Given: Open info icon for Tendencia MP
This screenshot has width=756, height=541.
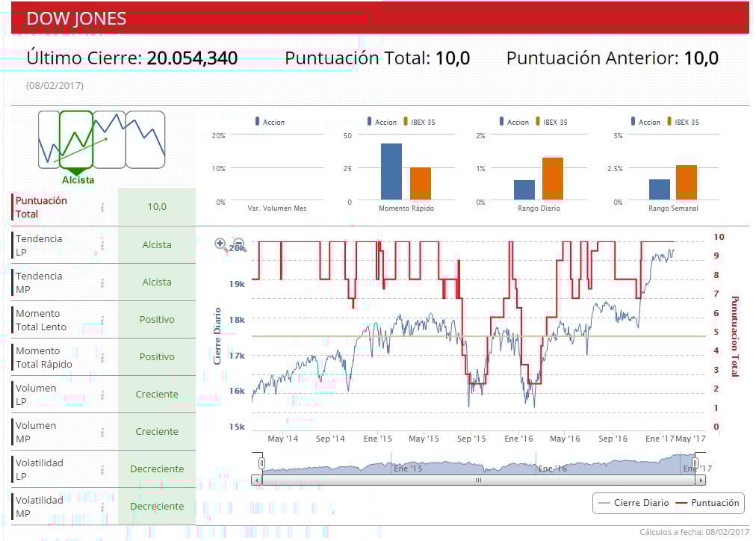Looking at the screenshot, I should (x=102, y=283).
